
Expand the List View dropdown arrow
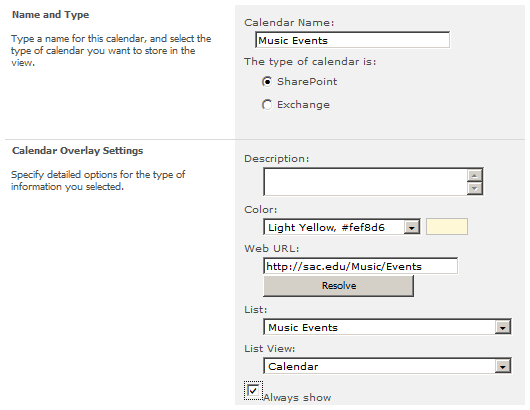503,366
